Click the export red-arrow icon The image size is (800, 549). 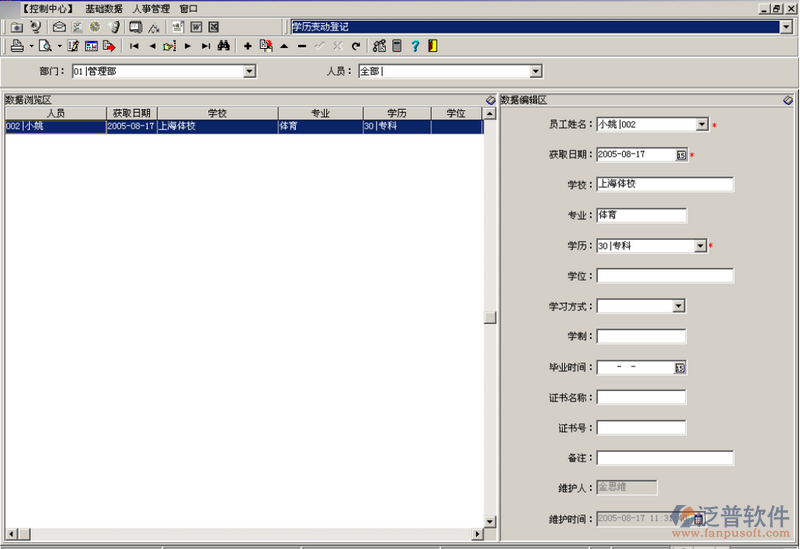pyautogui.click(x=109, y=46)
